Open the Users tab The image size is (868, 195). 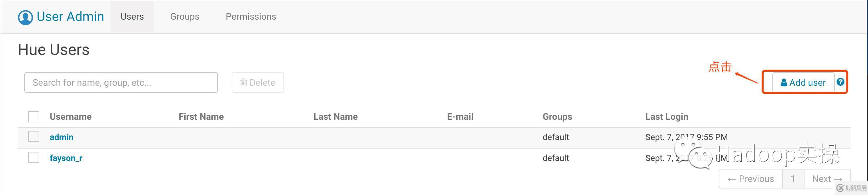[x=132, y=16]
